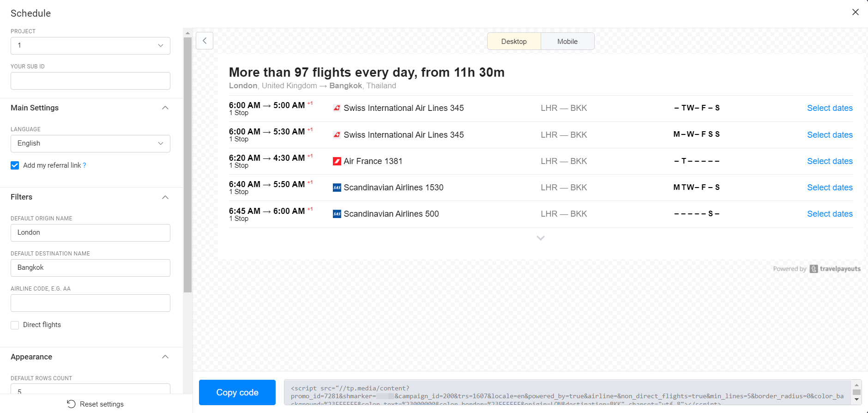
Task: Click the Your Sub ID input field
Action: [90, 81]
